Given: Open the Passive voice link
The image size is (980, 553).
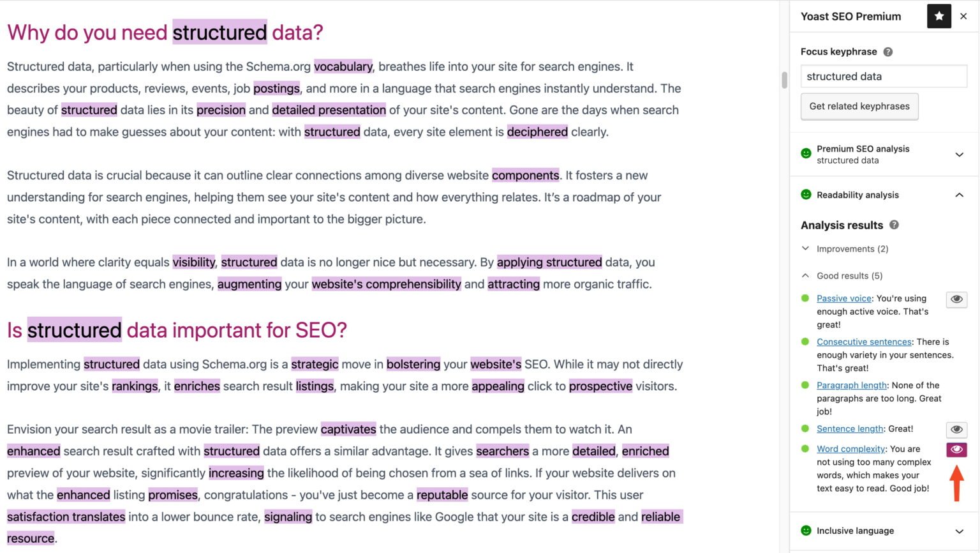Looking at the screenshot, I should point(843,298).
